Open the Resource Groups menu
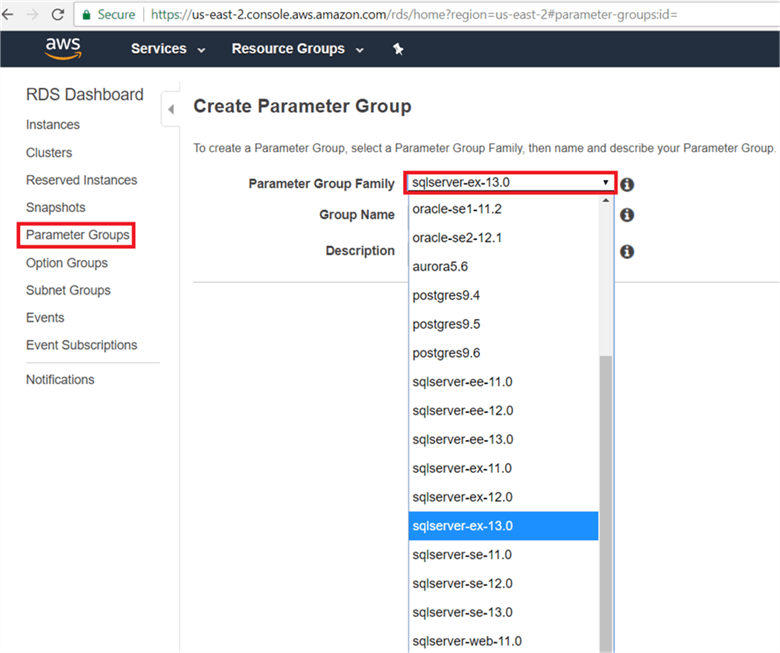 [297, 49]
